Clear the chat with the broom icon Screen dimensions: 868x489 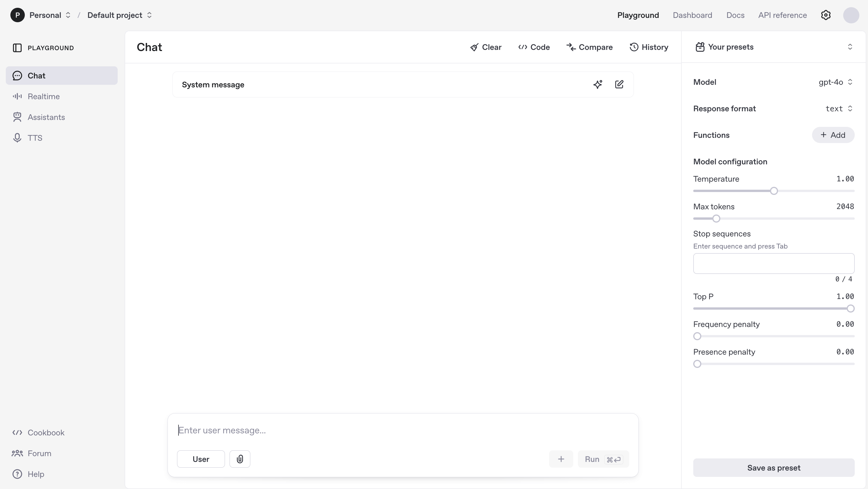coord(485,47)
